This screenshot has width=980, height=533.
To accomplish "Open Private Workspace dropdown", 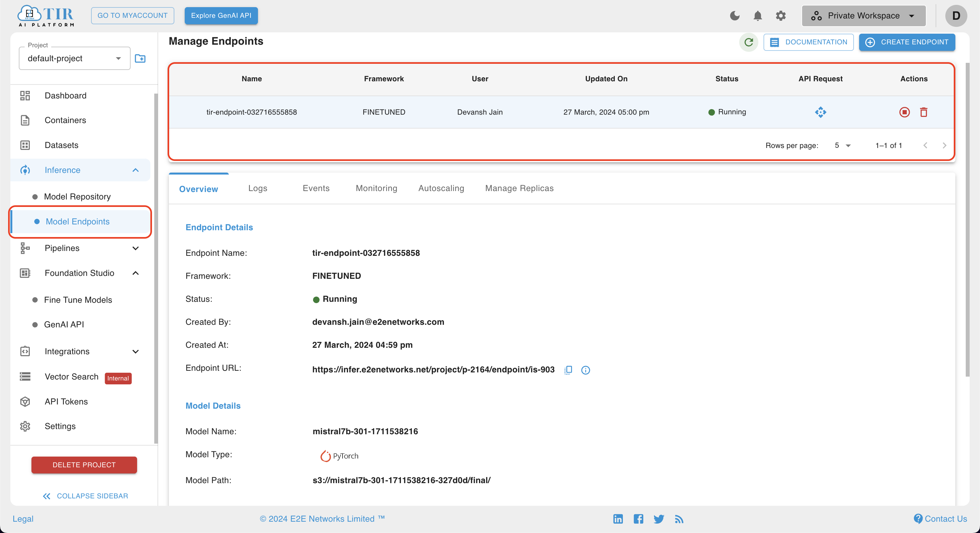I will pos(864,16).
